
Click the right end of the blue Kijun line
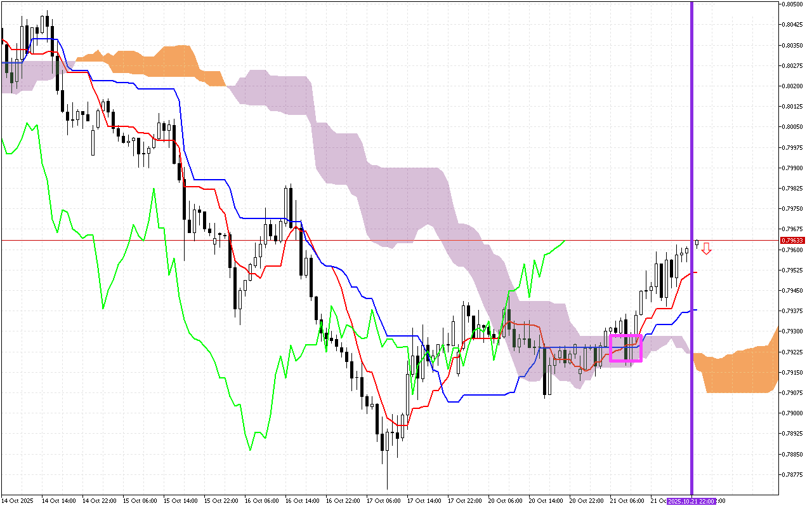[695, 310]
